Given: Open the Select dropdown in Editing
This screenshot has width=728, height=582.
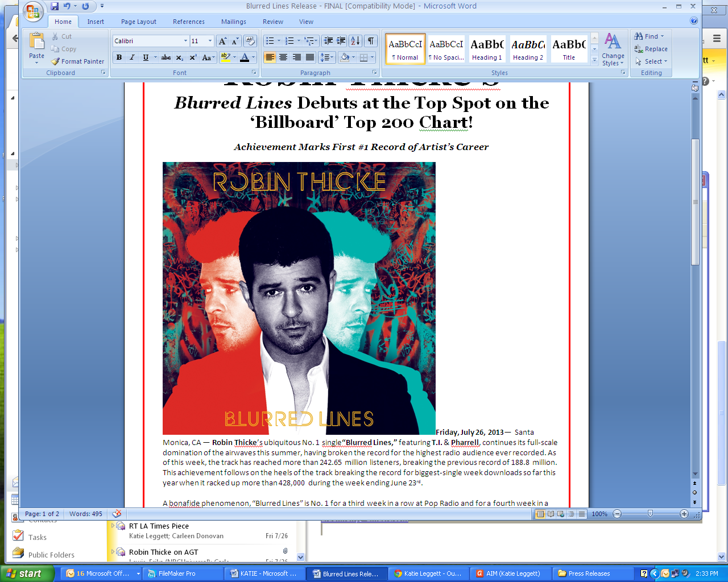Looking at the screenshot, I should coord(652,61).
